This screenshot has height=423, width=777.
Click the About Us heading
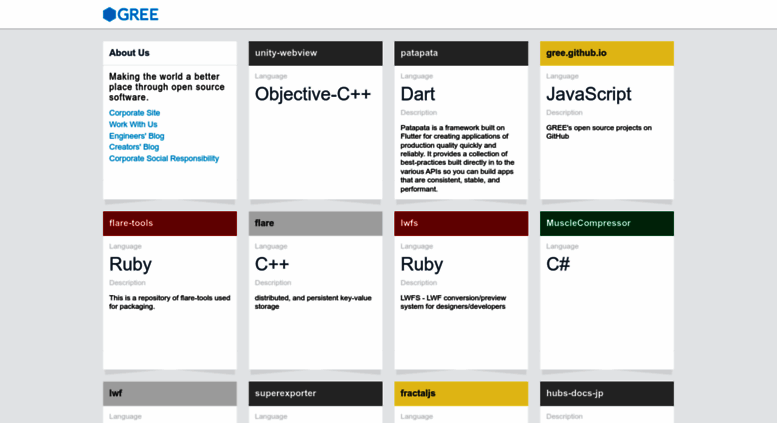[129, 53]
